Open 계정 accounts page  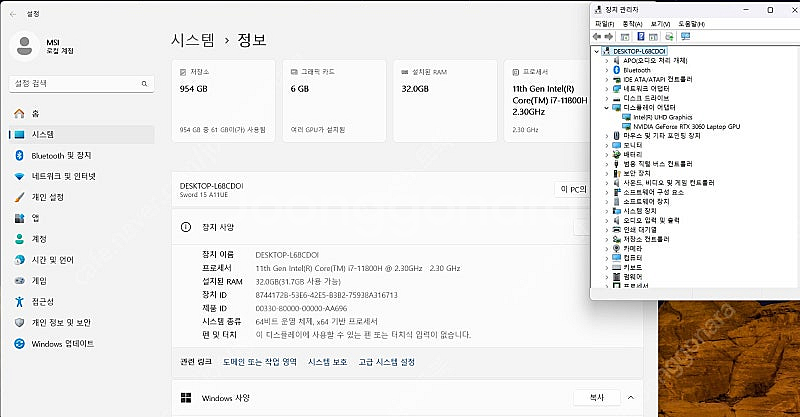tap(82, 239)
